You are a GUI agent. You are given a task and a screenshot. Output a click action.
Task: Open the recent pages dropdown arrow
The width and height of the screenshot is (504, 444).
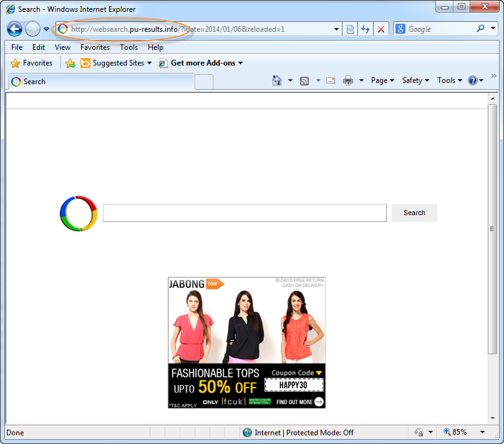click(46, 29)
